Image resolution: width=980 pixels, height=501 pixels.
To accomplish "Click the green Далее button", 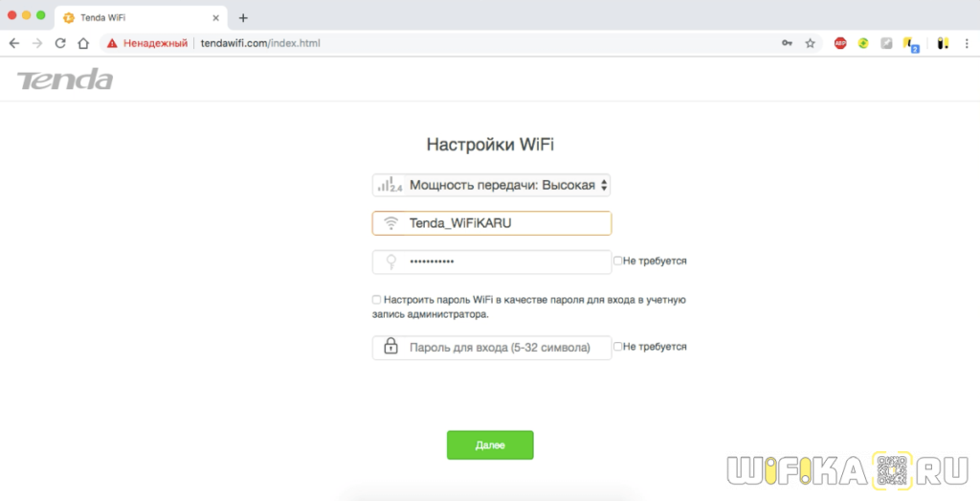I will coord(490,445).
